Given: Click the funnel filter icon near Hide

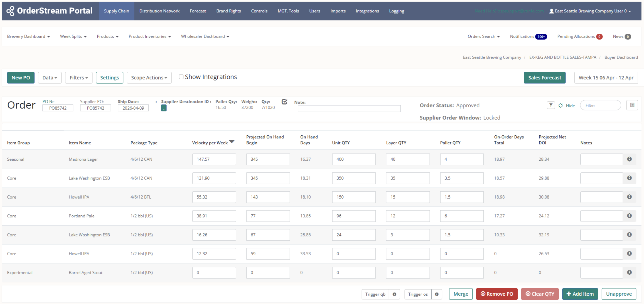Looking at the screenshot, I should [551, 105].
